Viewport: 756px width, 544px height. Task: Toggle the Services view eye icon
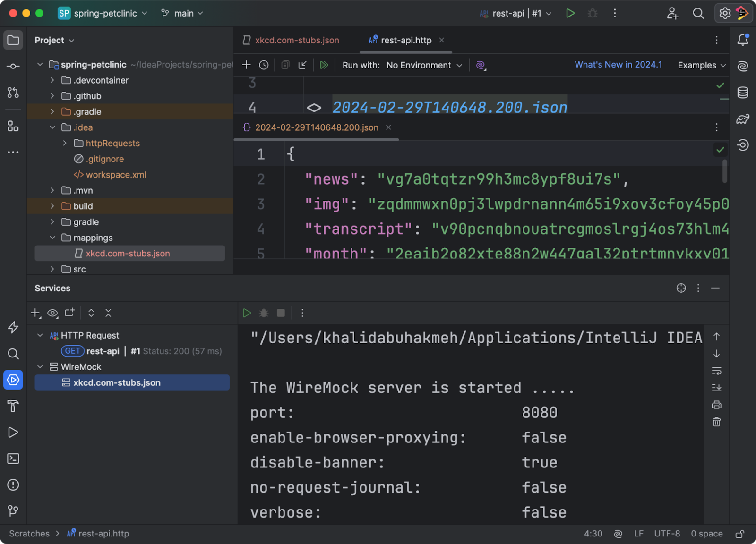pos(52,313)
